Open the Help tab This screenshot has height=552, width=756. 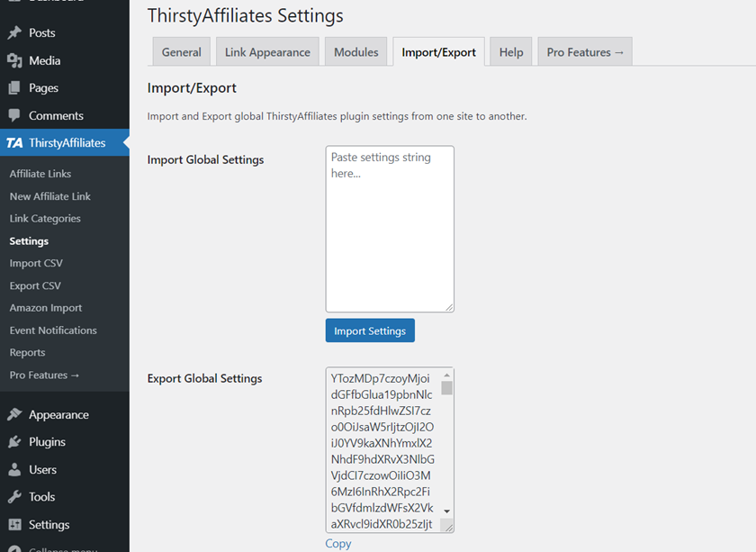pyautogui.click(x=511, y=51)
